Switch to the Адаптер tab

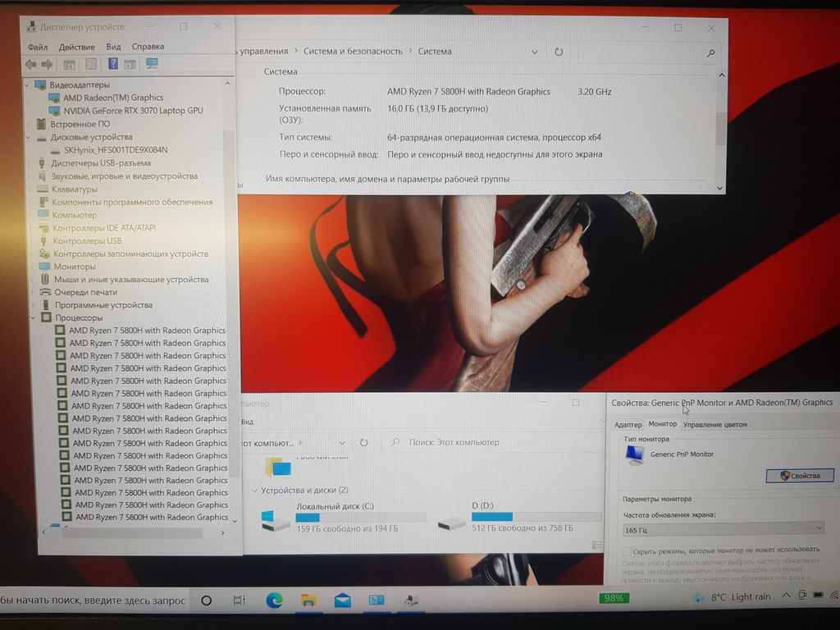pyautogui.click(x=628, y=424)
